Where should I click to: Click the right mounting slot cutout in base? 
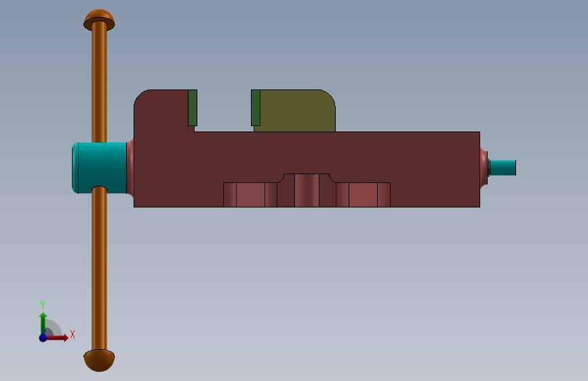pos(363,195)
